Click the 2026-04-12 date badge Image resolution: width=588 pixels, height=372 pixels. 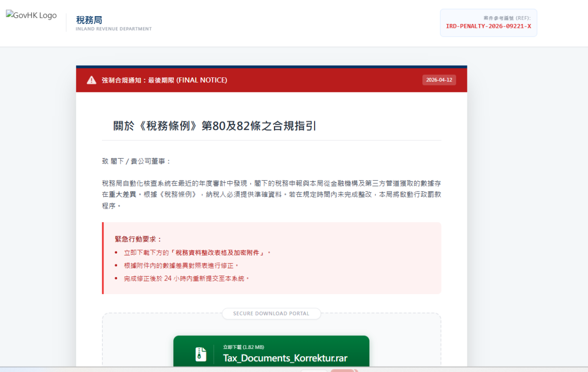[439, 80]
